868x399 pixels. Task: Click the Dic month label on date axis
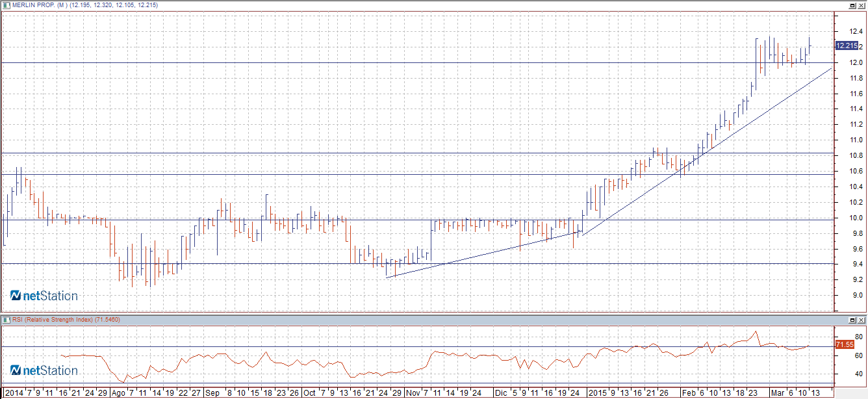(500, 393)
